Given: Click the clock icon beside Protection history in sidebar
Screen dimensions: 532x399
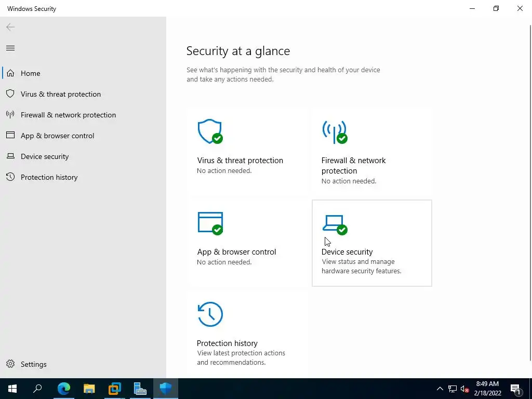Looking at the screenshot, I should pyautogui.click(x=10, y=177).
